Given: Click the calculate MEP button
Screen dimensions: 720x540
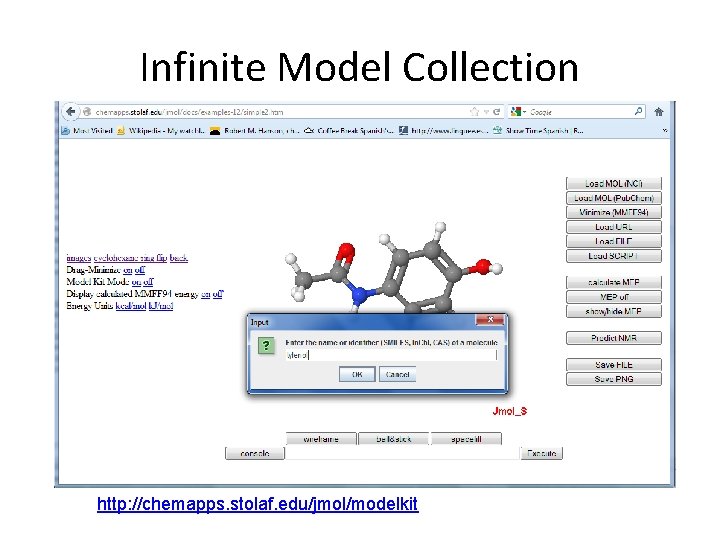Looking at the screenshot, I should pos(614,282).
